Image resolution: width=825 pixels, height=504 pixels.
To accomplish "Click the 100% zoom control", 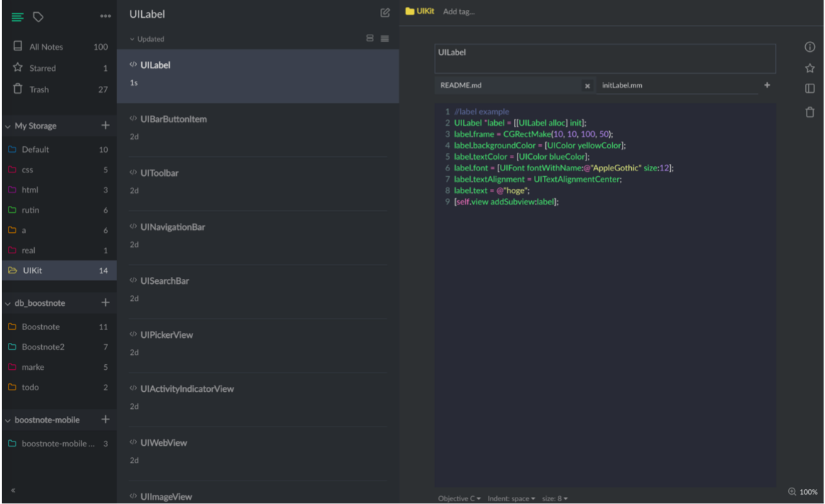I will 803,492.
